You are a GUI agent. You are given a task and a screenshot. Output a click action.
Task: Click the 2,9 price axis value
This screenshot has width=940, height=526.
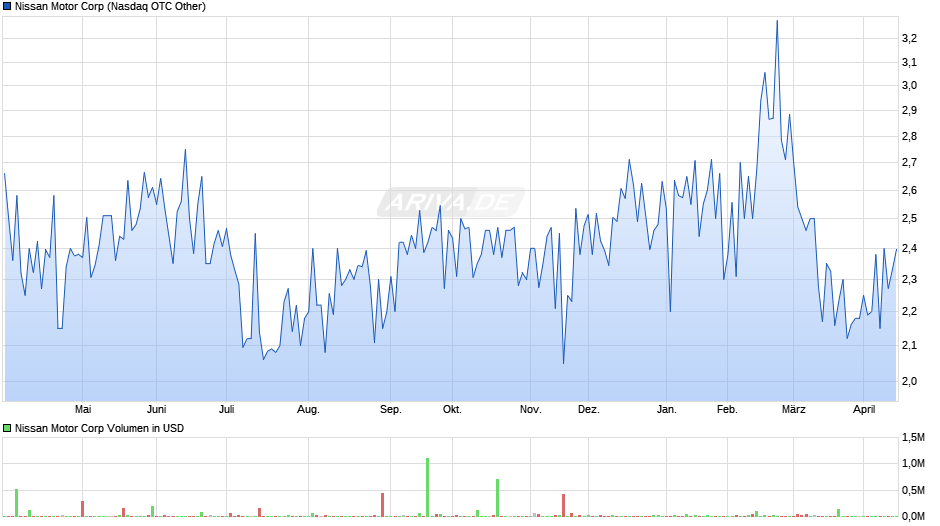[x=909, y=110]
